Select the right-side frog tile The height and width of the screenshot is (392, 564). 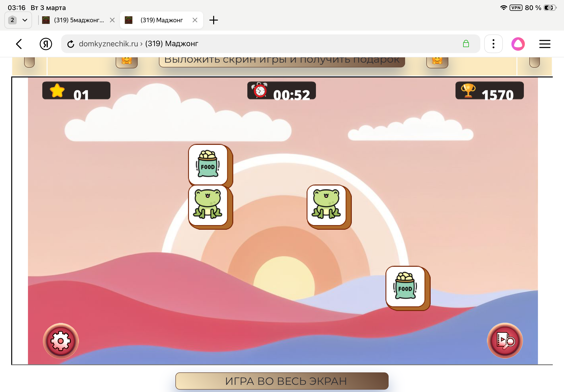coord(326,205)
